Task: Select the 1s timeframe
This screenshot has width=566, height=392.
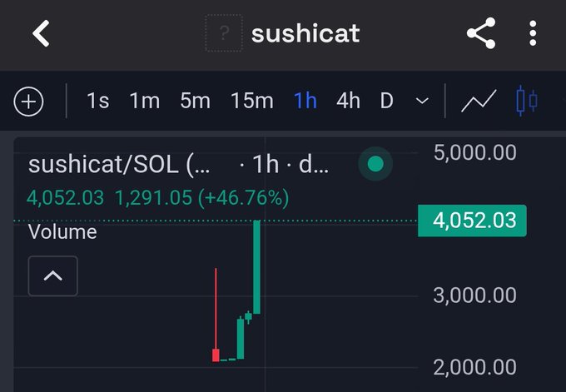Action: pos(98,101)
